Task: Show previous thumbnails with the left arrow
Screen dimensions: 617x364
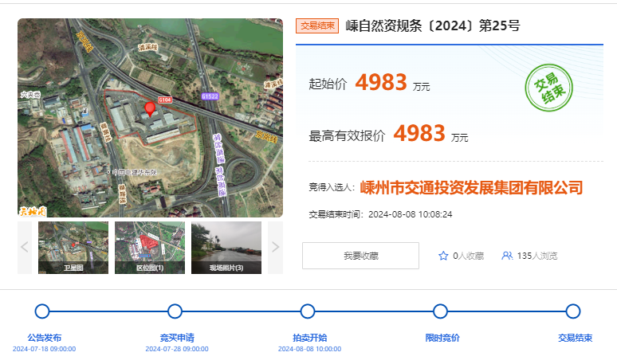Action: pos(25,247)
